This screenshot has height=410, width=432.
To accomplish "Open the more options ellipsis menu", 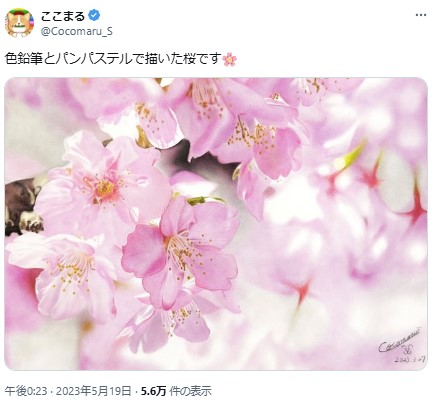I will pyautogui.click(x=421, y=15).
